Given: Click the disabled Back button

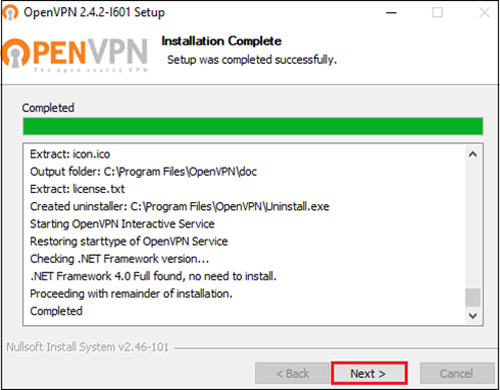Looking at the screenshot, I should (x=292, y=373).
